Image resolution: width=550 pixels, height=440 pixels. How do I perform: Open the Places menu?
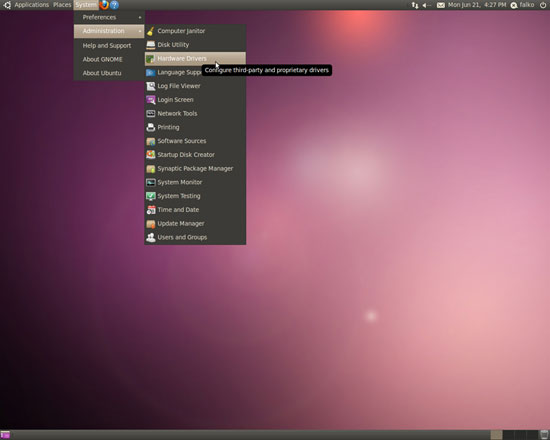coord(62,5)
